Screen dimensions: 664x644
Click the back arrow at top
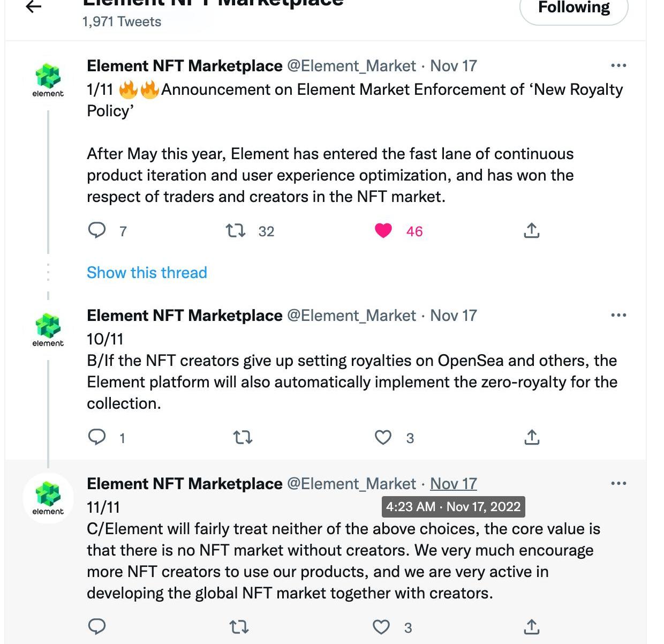point(34,6)
